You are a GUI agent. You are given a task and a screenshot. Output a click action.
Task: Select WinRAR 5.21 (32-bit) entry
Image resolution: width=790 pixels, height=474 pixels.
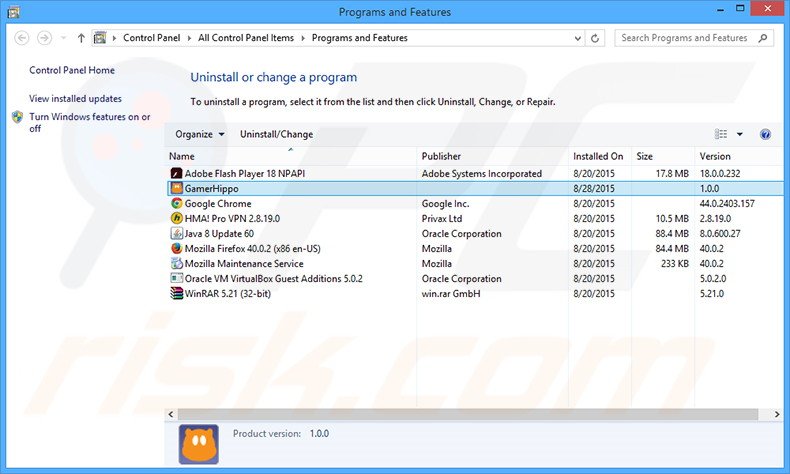[475, 294]
